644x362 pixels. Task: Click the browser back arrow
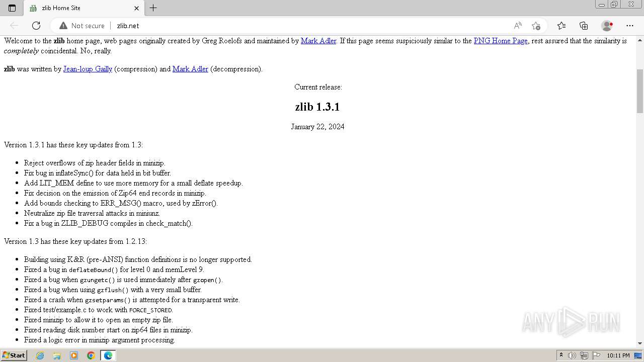14,26
